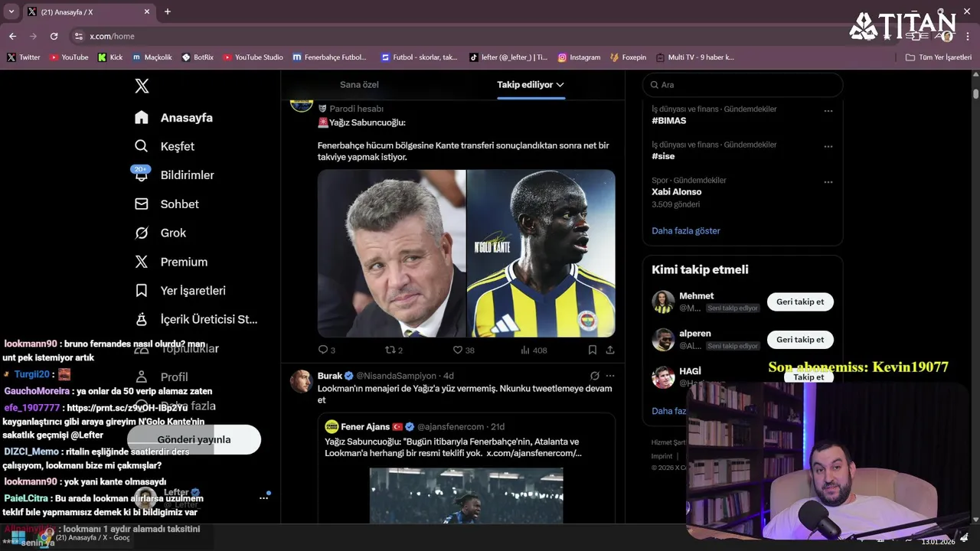
Task: Switch to Sana özel tab
Action: (359, 85)
